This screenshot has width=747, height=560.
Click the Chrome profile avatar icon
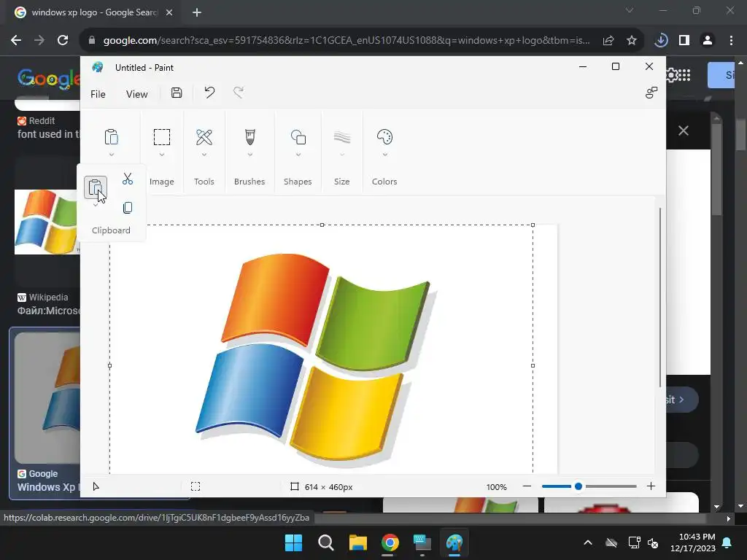(x=708, y=41)
